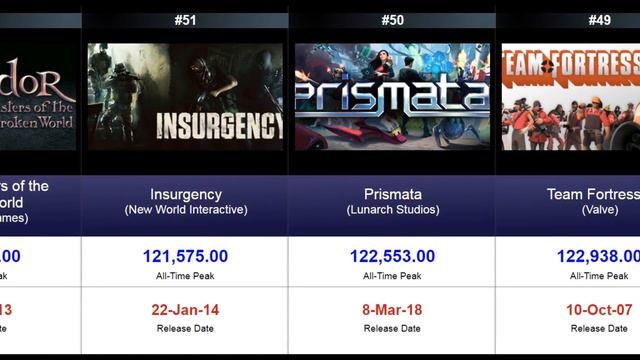The width and height of the screenshot is (640, 360).
Task: Click the Team Fortress title text
Action: coord(593,194)
